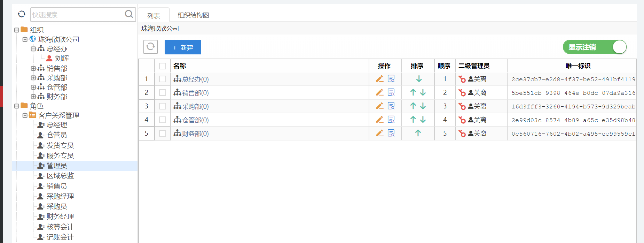The width and height of the screenshot is (644, 243).
Task: Collapse the 珠海欣欣公司 tree node
Action: (x=25, y=39)
